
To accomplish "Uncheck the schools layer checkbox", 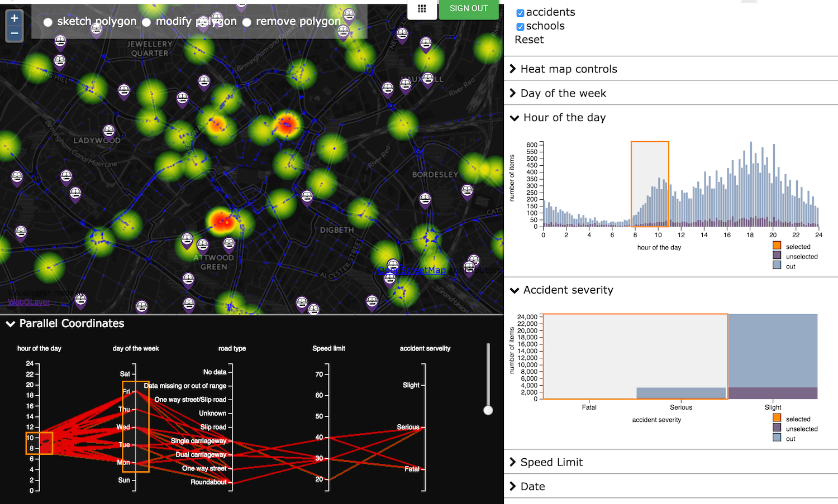I will point(520,27).
